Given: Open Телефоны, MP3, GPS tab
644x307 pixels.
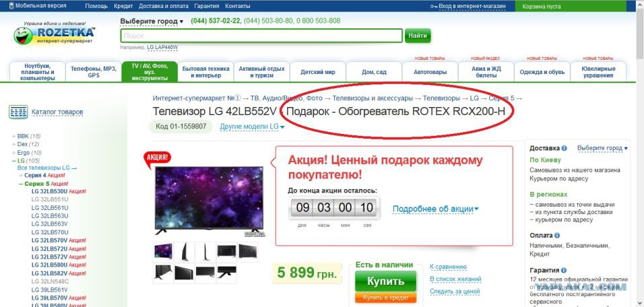Looking at the screenshot, I should [94, 72].
